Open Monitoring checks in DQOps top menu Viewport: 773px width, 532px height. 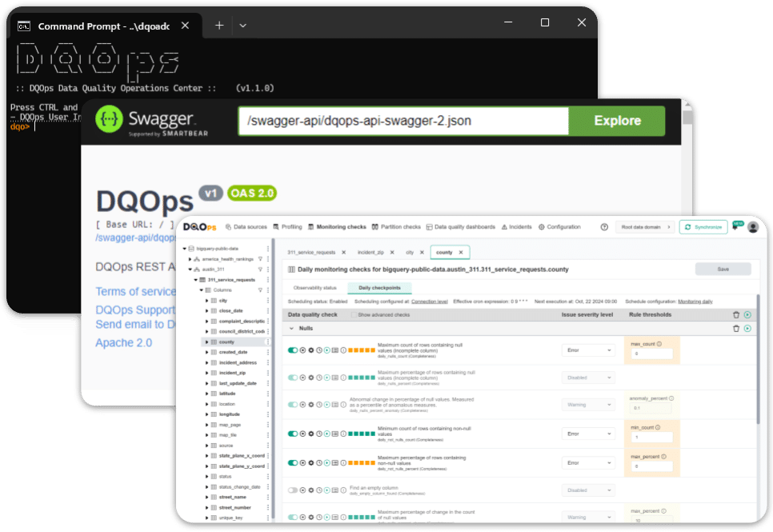point(337,227)
